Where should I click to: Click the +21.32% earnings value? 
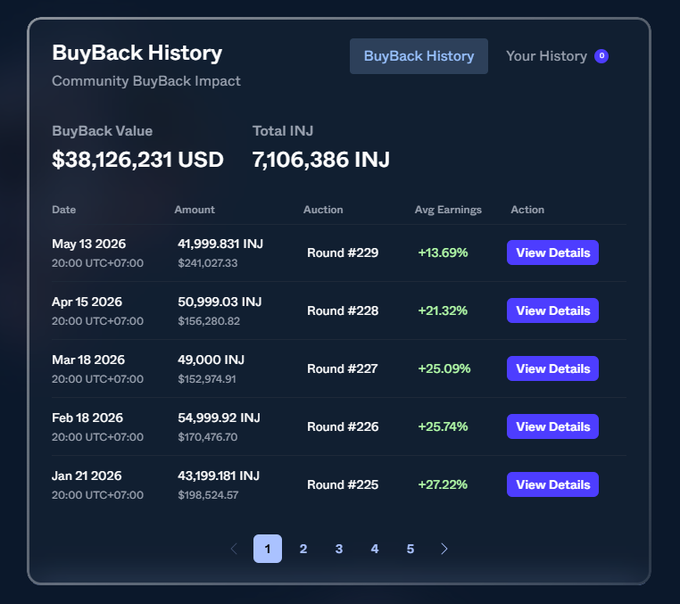point(443,310)
